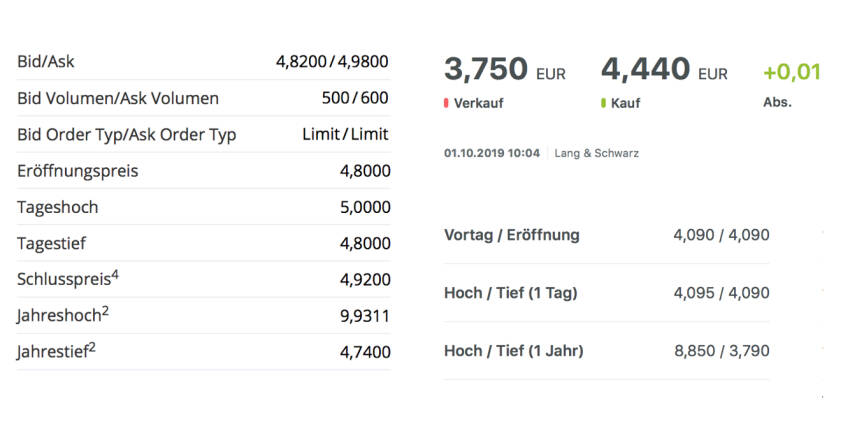Select the Bid/Ask row label

pos(46,62)
